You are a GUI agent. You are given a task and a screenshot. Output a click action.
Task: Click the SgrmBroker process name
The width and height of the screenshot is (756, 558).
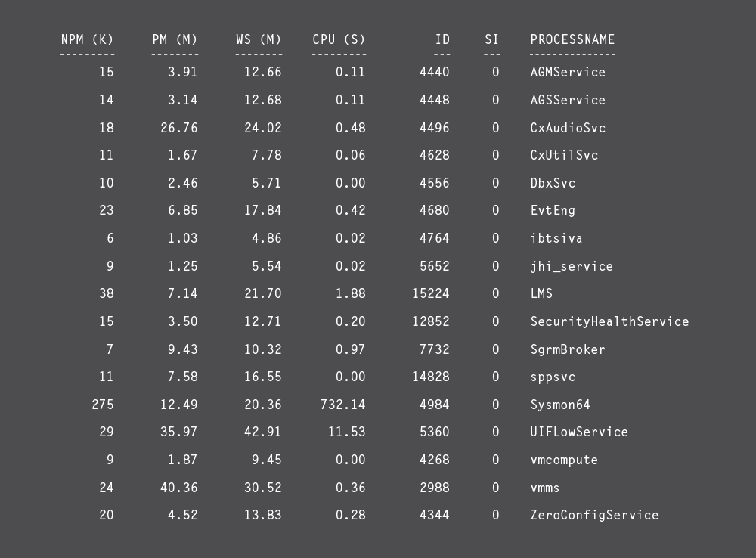coord(568,349)
